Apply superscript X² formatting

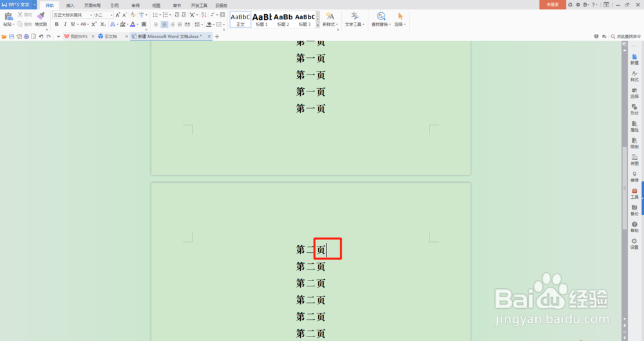point(94,24)
